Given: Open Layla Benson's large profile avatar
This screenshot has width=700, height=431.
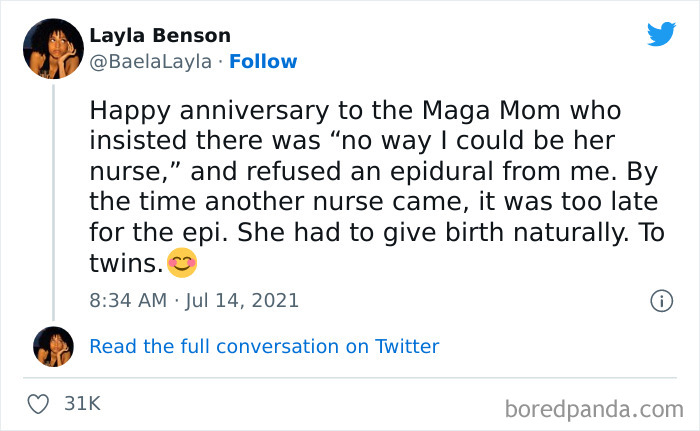Looking at the screenshot, I should point(53,49).
